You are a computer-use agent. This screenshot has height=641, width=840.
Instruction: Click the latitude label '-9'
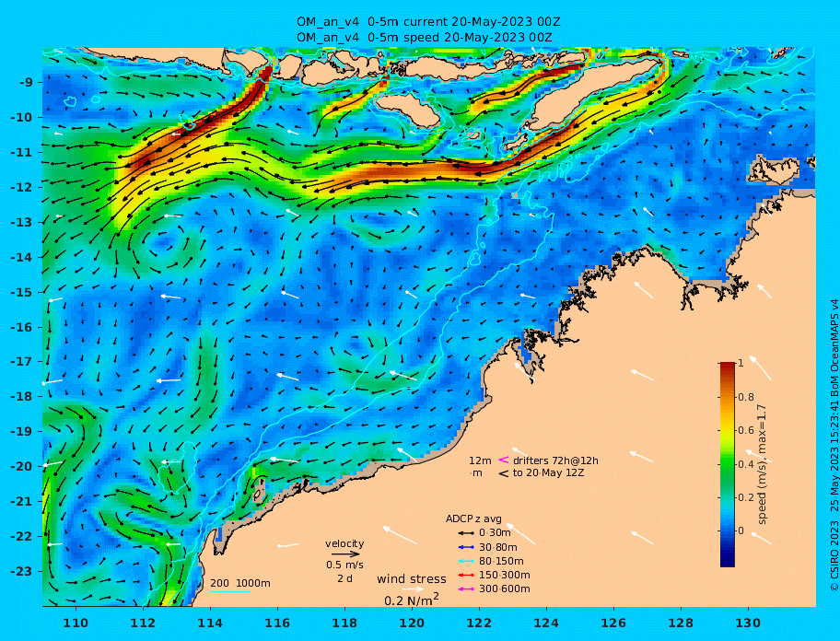coord(27,83)
